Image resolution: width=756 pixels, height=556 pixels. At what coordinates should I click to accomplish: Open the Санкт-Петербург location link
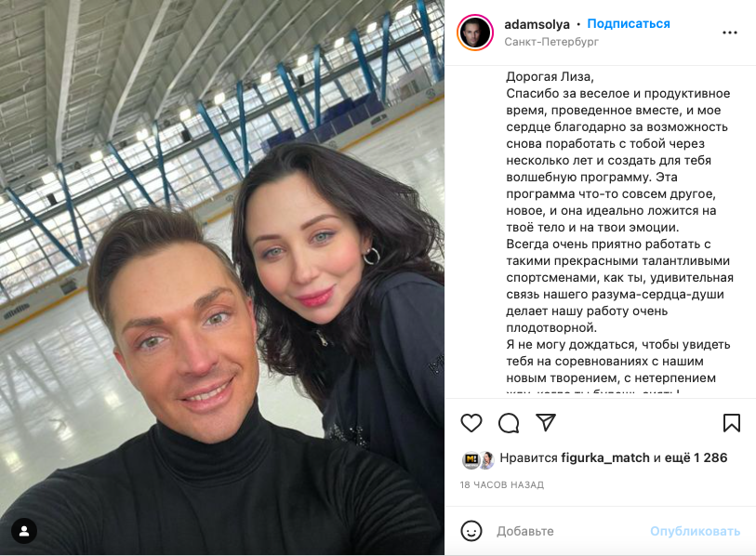point(551,42)
